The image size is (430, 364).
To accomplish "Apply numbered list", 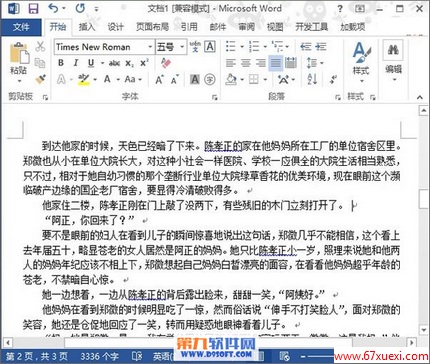I will 254,47.
